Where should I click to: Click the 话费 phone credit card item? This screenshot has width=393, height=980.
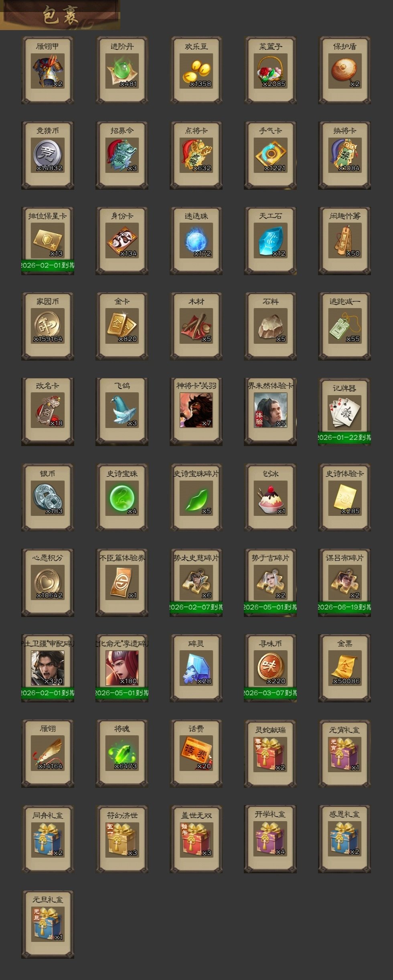[196, 753]
